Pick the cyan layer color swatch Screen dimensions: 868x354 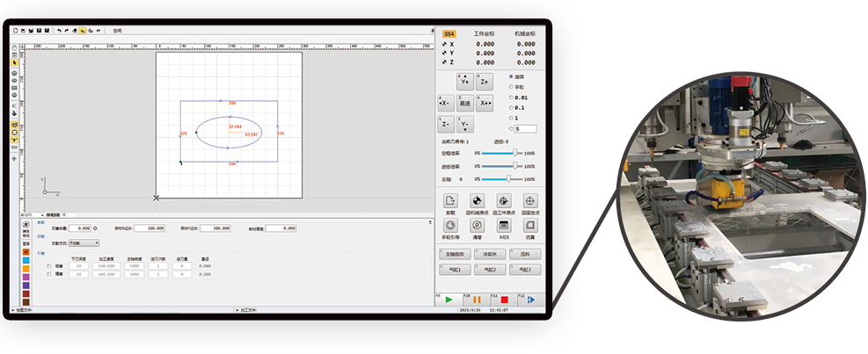coord(26,261)
